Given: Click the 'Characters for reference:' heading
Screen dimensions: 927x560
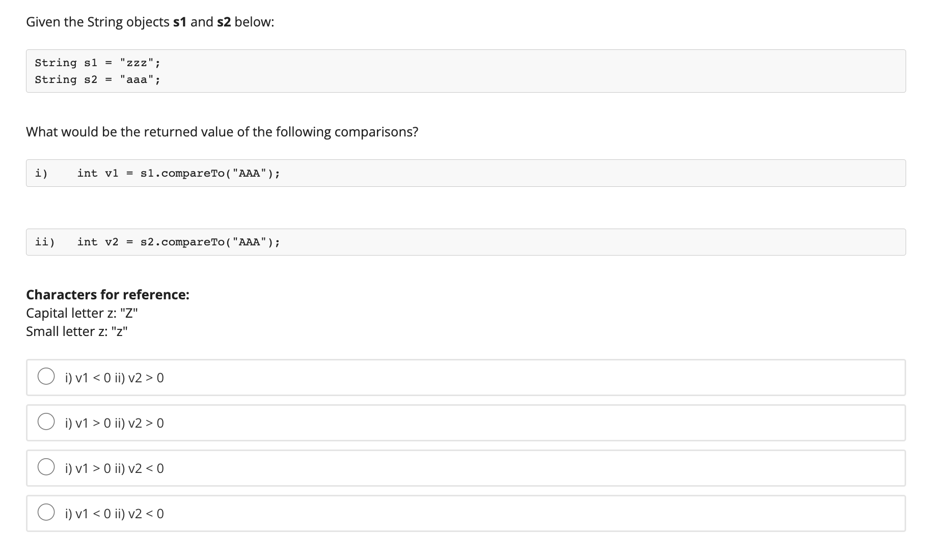Looking at the screenshot, I should 107,295.
